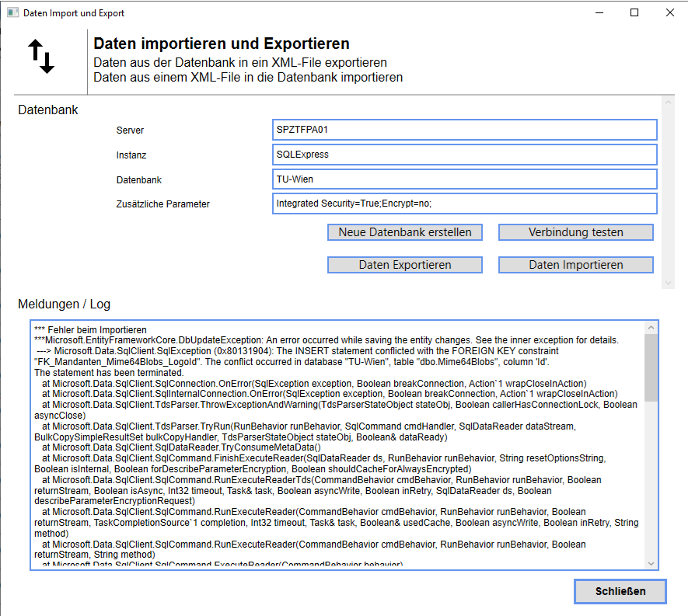This screenshot has width=688, height=616.
Task: Select the Datenbank field showing TU-Wien
Action: pos(464,179)
